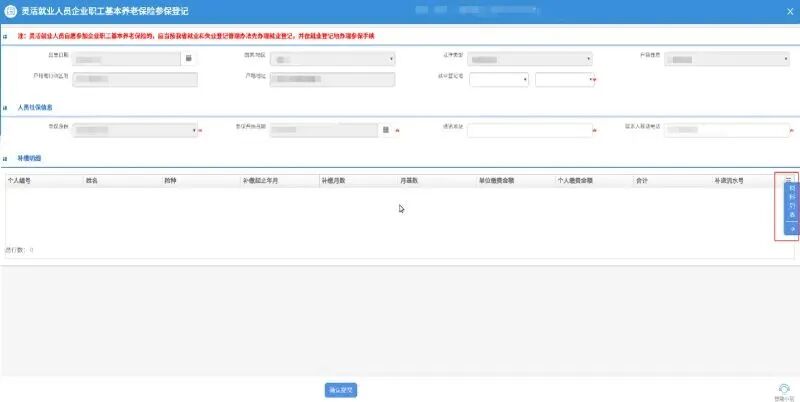Click the birth date input field
Viewport: 800px width, 402px height.
coord(126,59)
